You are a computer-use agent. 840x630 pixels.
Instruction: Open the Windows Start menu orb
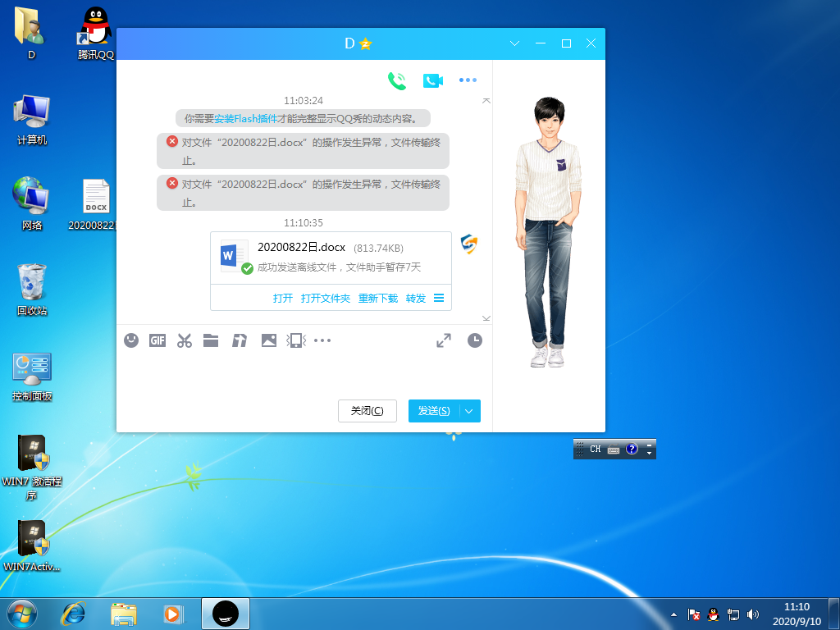[x=22, y=614]
